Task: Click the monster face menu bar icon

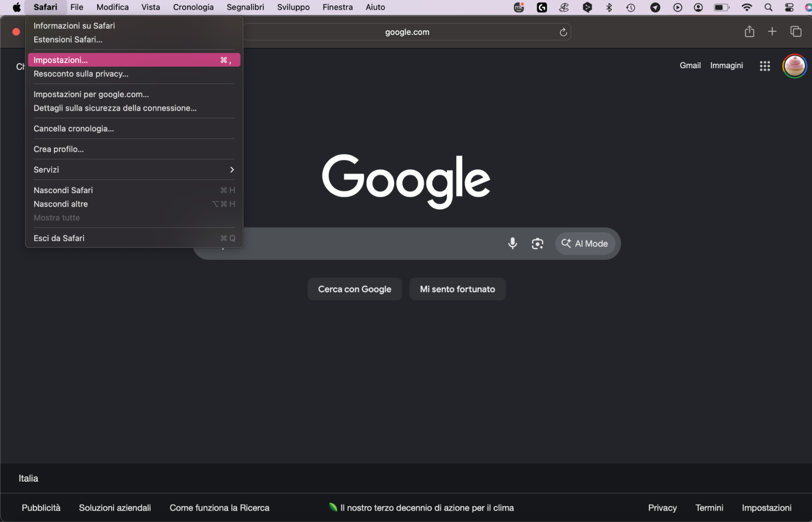Action: tap(519, 7)
